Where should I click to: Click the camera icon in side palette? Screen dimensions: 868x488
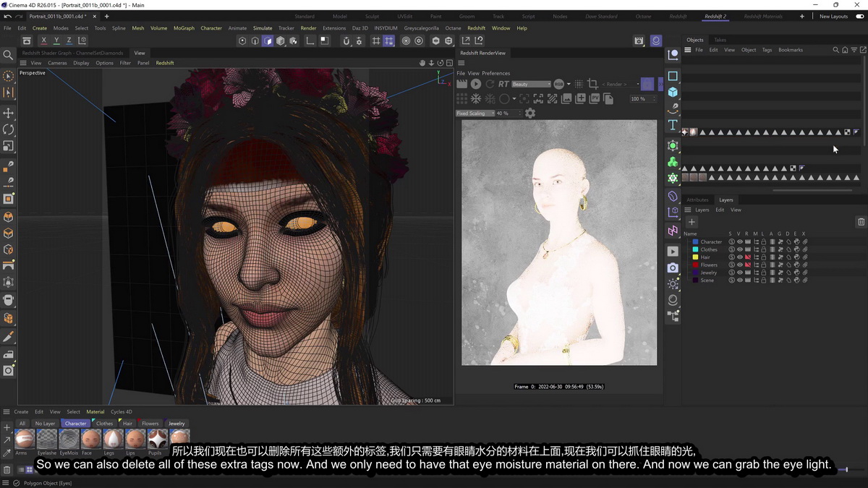673,267
